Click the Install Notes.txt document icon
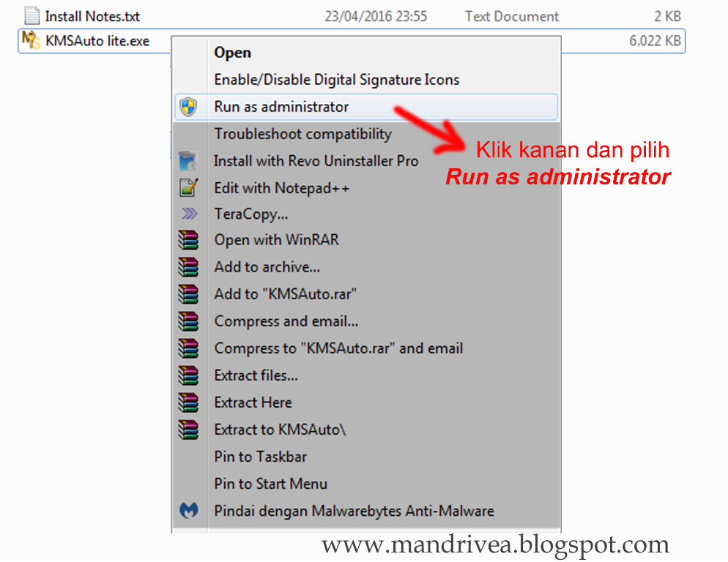 [x=31, y=15]
